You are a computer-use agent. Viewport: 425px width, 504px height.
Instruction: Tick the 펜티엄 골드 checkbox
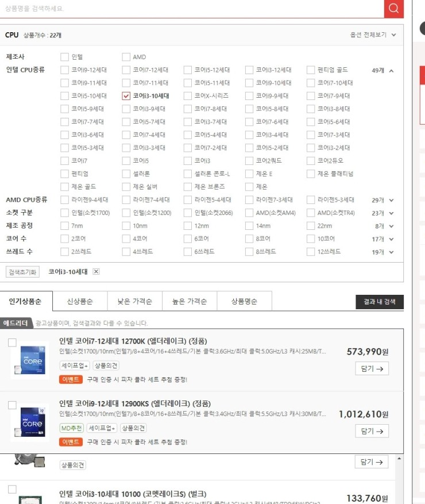(311, 70)
